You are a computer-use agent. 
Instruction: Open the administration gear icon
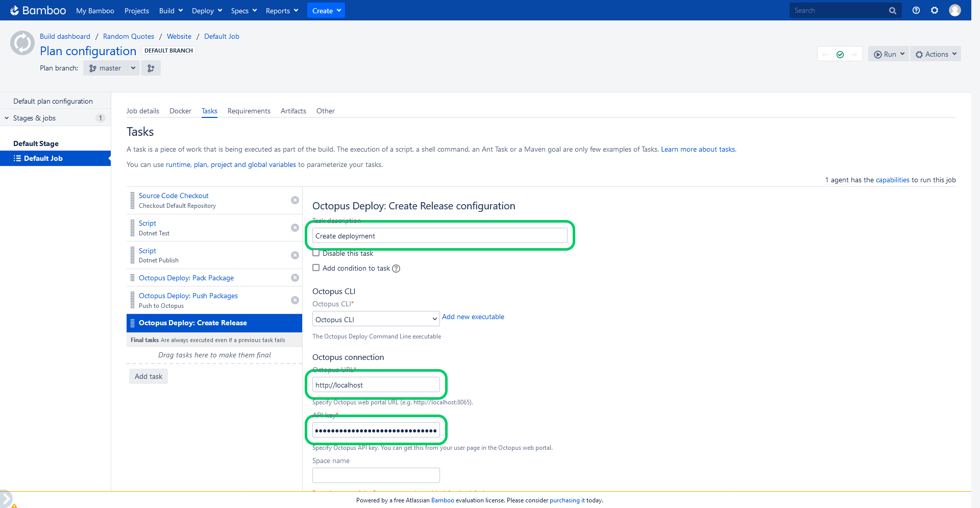click(935, 10)
